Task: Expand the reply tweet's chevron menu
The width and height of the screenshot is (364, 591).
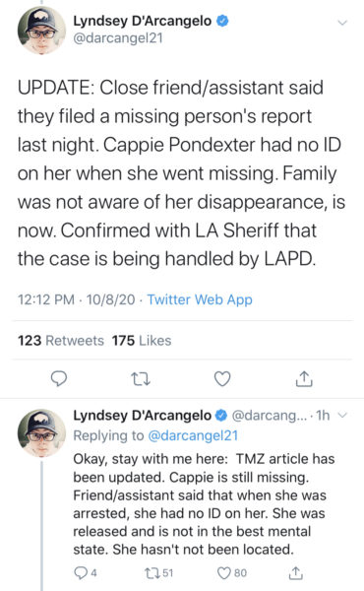Action: pyautogui.click(x=342, y=416)
